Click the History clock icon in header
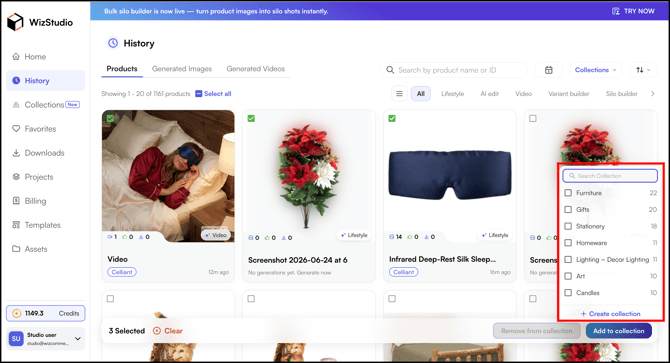Viewport: 670px width, 363px height. tap(113, 43)
